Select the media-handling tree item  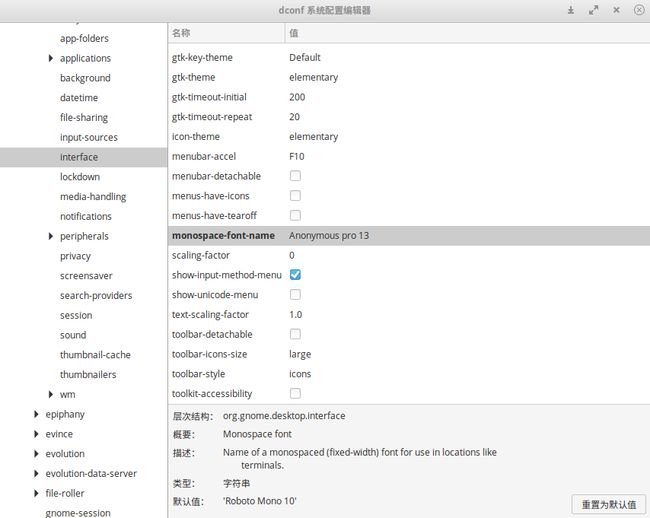pyautogui.click(x=93, y=196)
